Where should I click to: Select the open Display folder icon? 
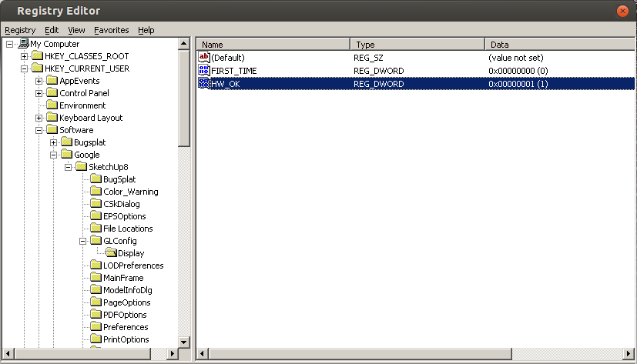click(x=110, y=253)
